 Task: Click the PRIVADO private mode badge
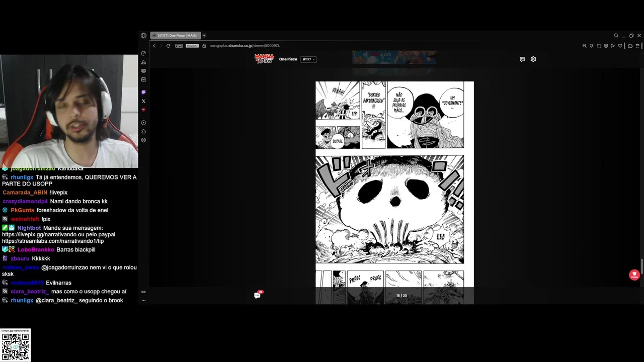(x=192, y=46)
